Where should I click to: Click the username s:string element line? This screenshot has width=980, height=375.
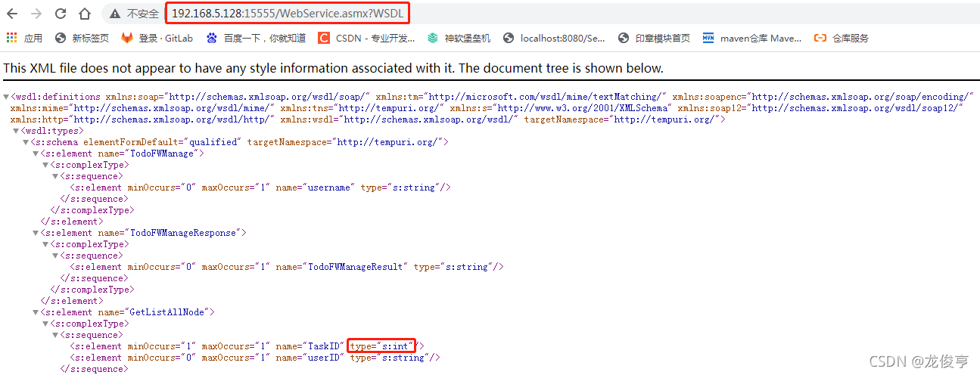tap(260, 187)
